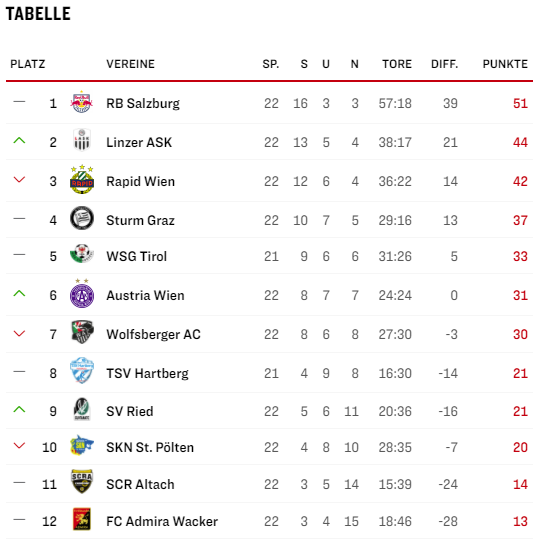538x539 pixels.
Task: Open the RB Salzburg team link
Action: pos(143,103)
